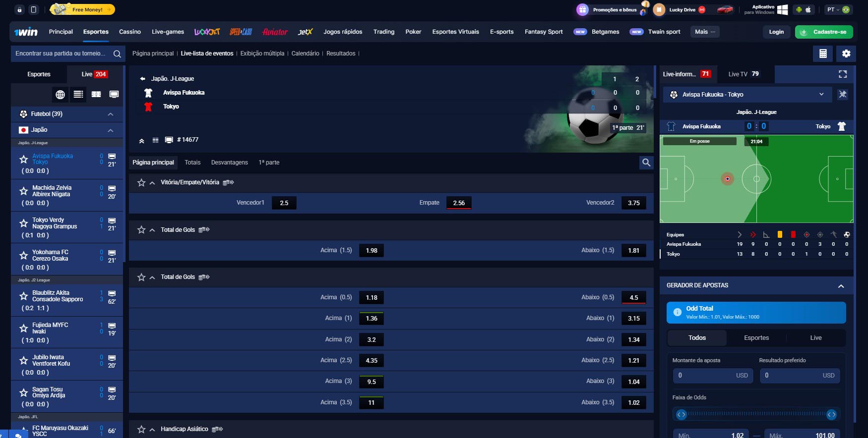Click the Login button

click(776, 32)
